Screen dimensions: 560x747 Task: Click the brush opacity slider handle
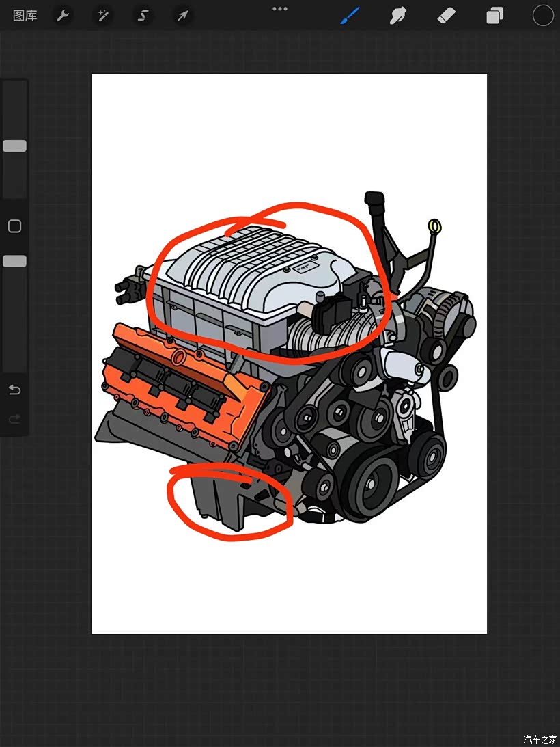click(14, 261)
